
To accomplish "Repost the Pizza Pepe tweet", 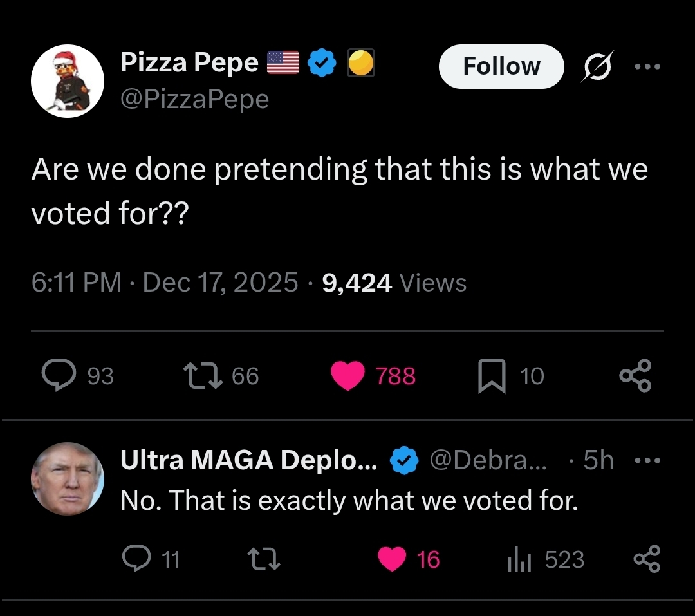I will pos(200,376).
